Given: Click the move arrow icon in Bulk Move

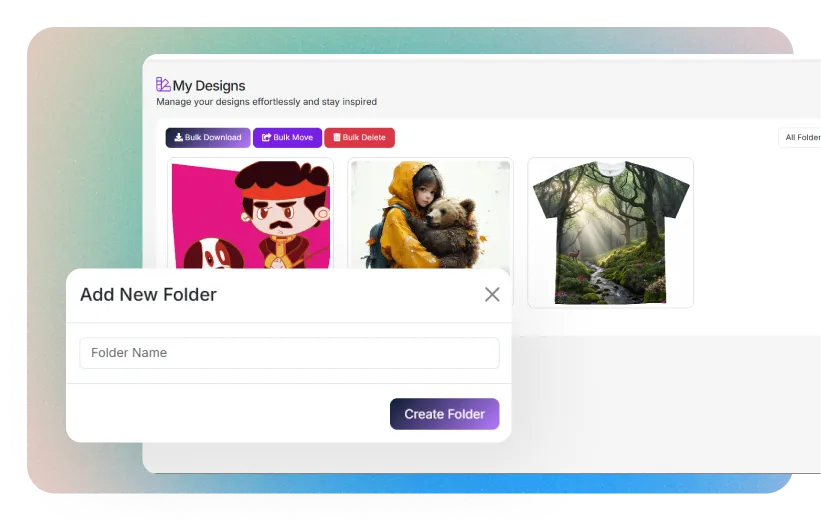Looking at the screenshot, I should click(266, 138).
